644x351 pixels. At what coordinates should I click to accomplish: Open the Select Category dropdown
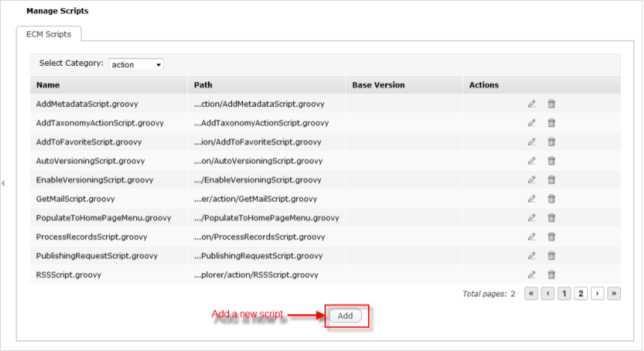136,64
